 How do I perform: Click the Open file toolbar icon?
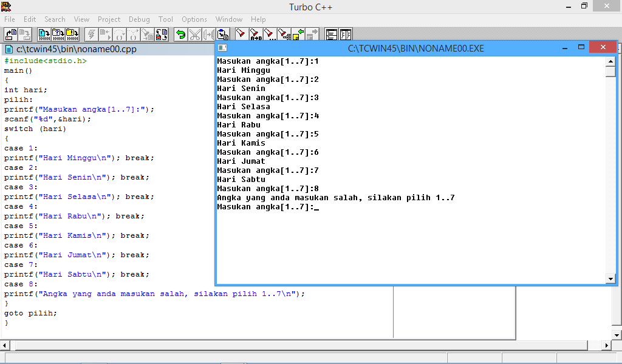tap(11, 35)
